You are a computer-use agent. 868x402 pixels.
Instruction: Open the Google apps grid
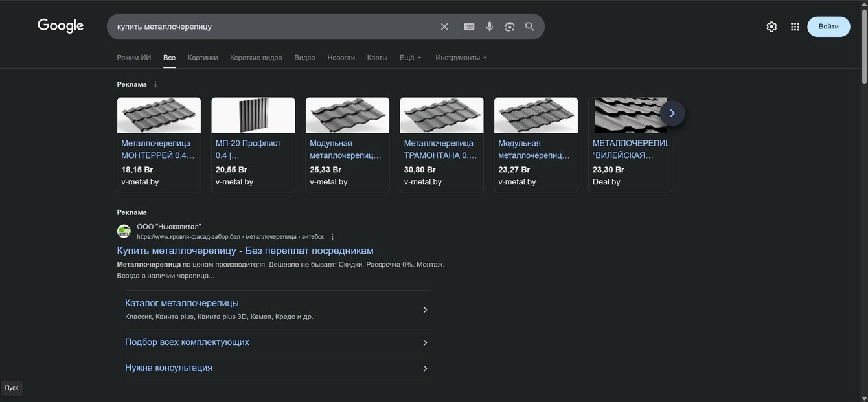click(x=795, y=27)
